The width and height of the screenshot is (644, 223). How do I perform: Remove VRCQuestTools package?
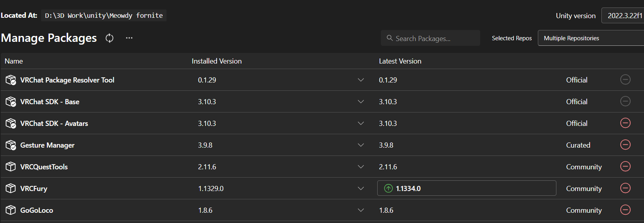pos(625,166)
